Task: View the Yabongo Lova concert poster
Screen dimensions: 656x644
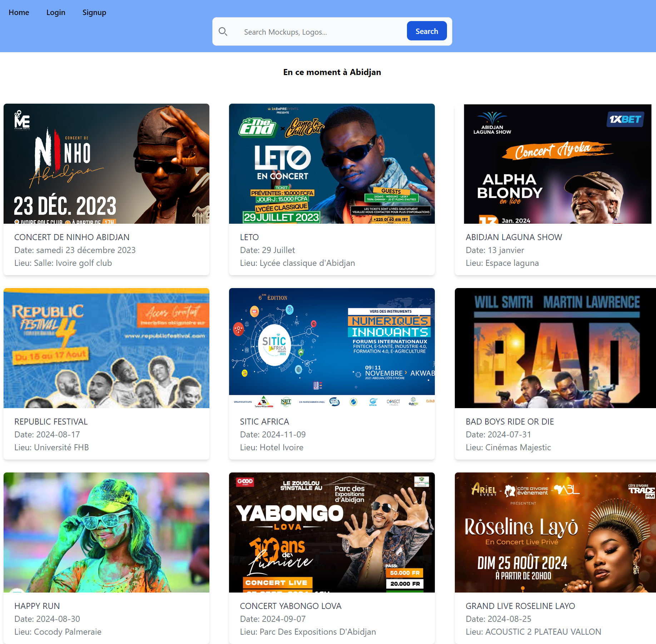Action: pos(332,532)
